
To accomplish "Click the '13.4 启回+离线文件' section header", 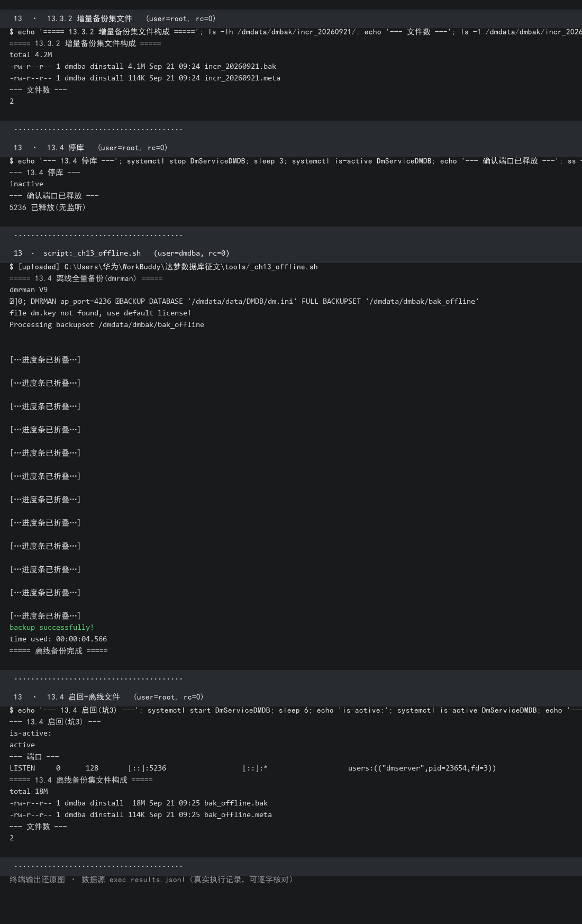I will point(291,697).
